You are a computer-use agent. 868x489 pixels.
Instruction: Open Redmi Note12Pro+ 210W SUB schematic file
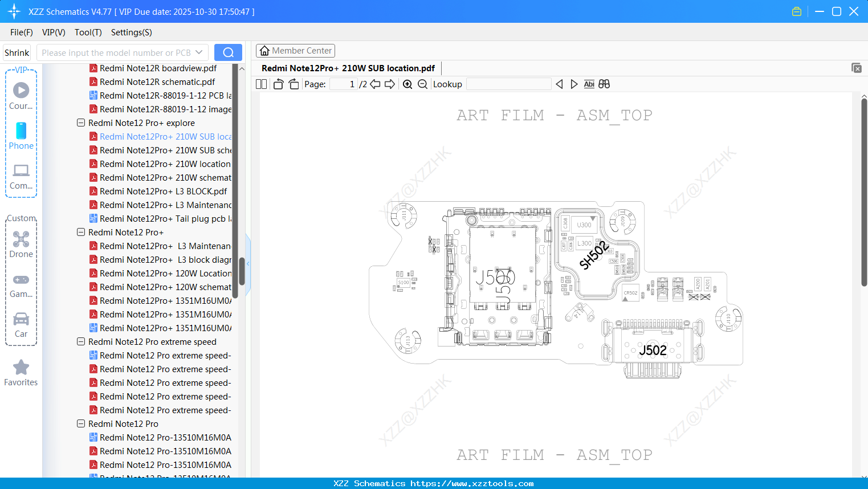(x=161, y=150)
